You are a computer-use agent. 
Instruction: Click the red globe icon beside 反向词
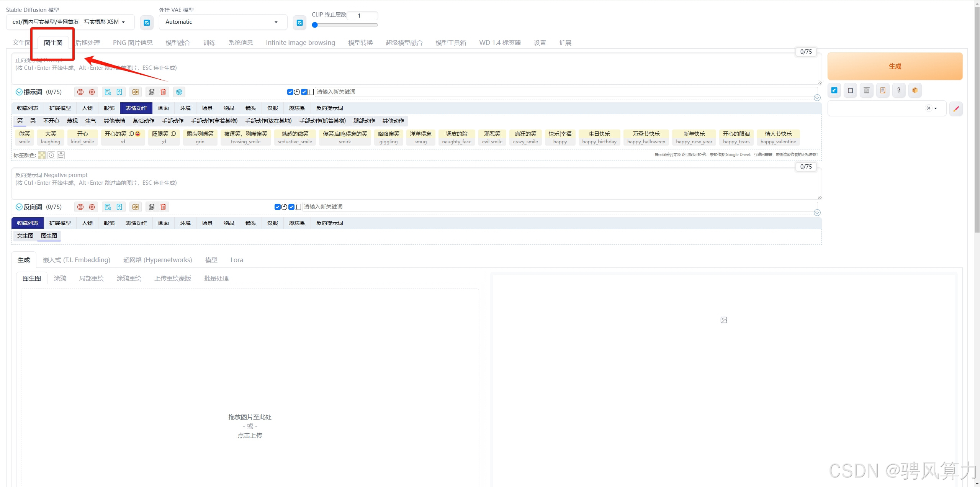tap(80, 207)
